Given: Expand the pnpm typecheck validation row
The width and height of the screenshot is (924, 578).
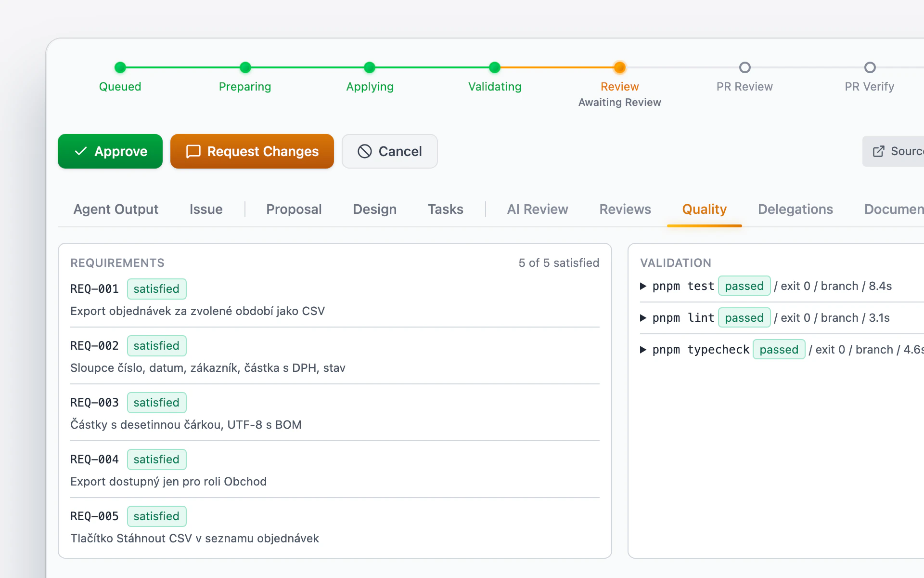Looking at the screenshot, I should [x=643, y=350].
